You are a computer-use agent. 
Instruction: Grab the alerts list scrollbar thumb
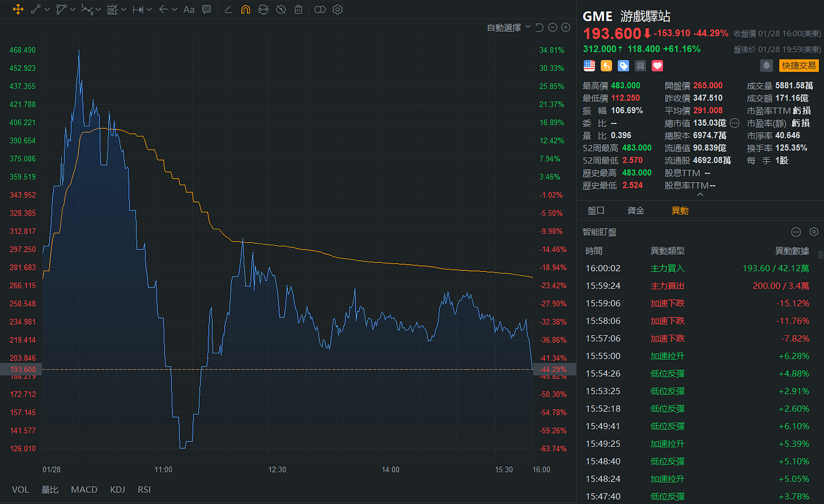point(820,255)
